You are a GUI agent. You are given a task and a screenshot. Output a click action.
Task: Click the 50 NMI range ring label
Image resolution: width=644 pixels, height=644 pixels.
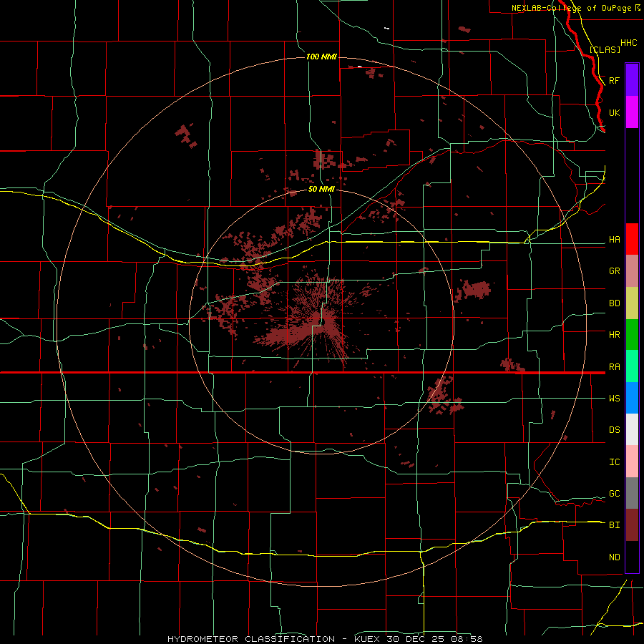(321, 190)
